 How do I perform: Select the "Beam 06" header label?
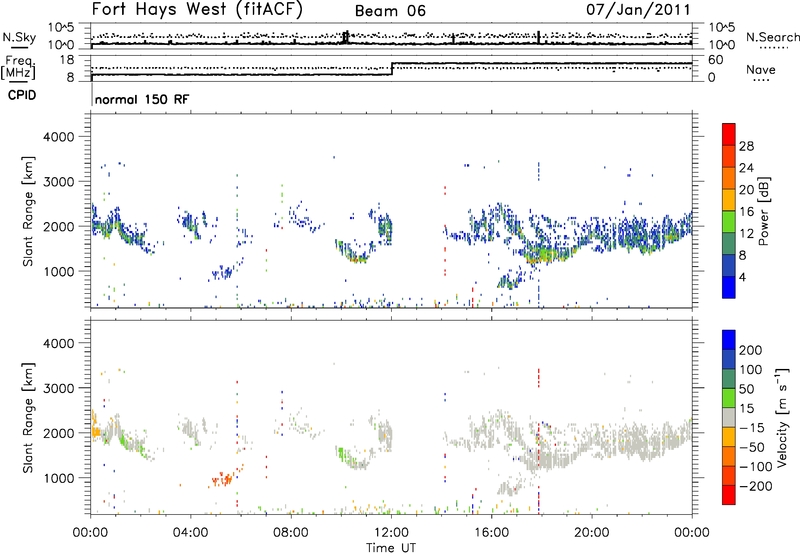click(x=390, y=11)
